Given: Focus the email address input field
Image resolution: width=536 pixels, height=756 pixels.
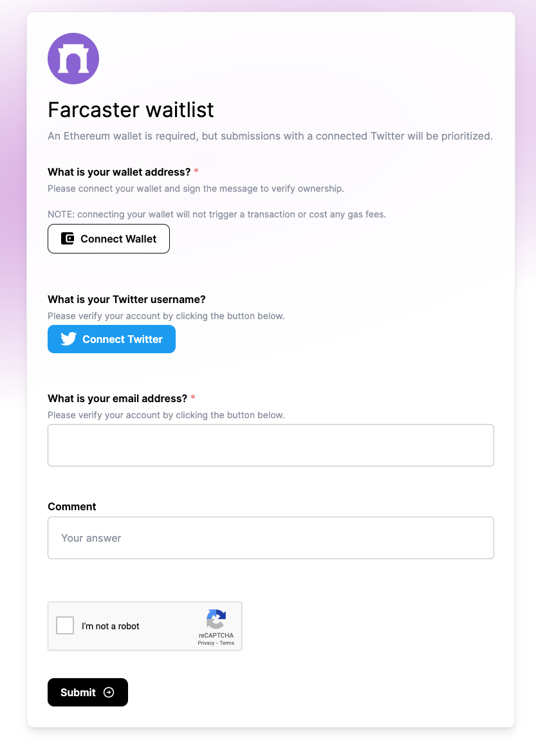Looking at the screenshot, I should (x=270, y=445).
